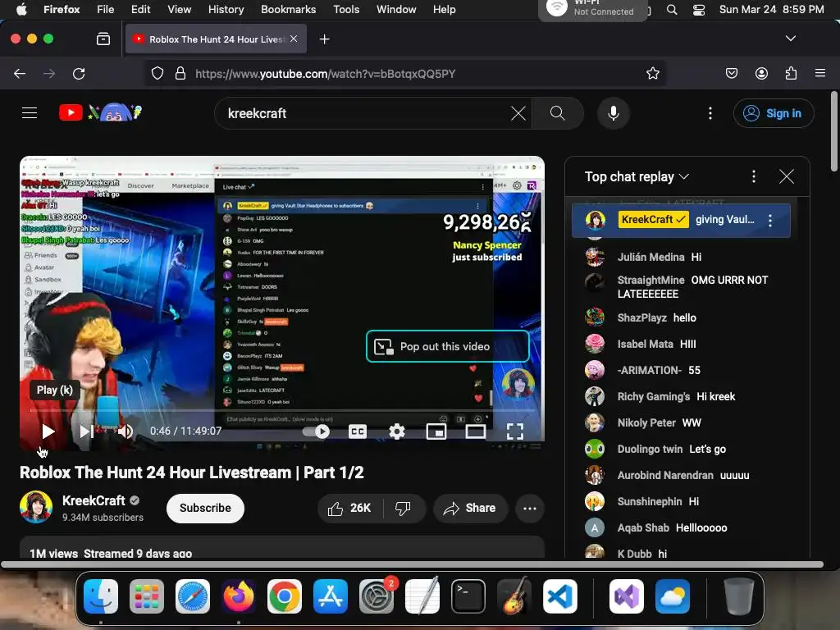Image resolution: width=840 pixels, height=630 pixels.
Task: Open a new browser tab
Action: pyautogui.click(x=324, y=39)
